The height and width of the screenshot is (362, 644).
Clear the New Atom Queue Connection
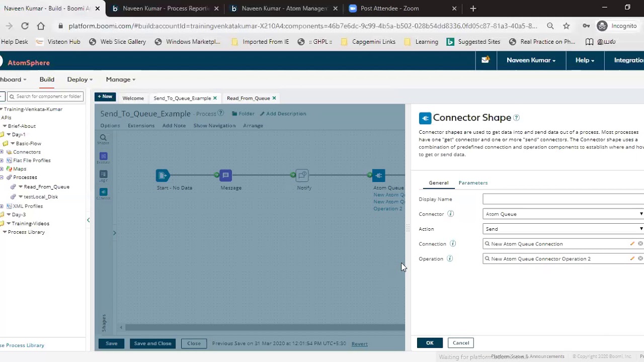click(x=640, y=244)
